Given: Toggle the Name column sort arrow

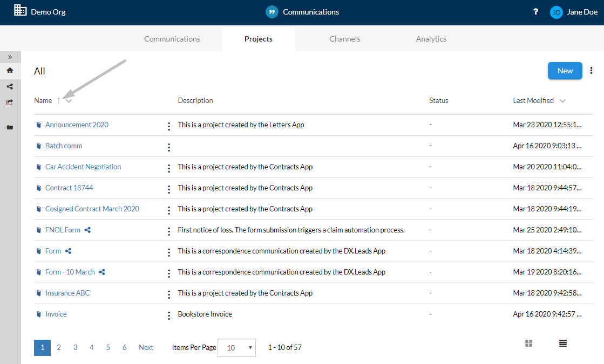Looking at the screenshot, I should point(58,101).
